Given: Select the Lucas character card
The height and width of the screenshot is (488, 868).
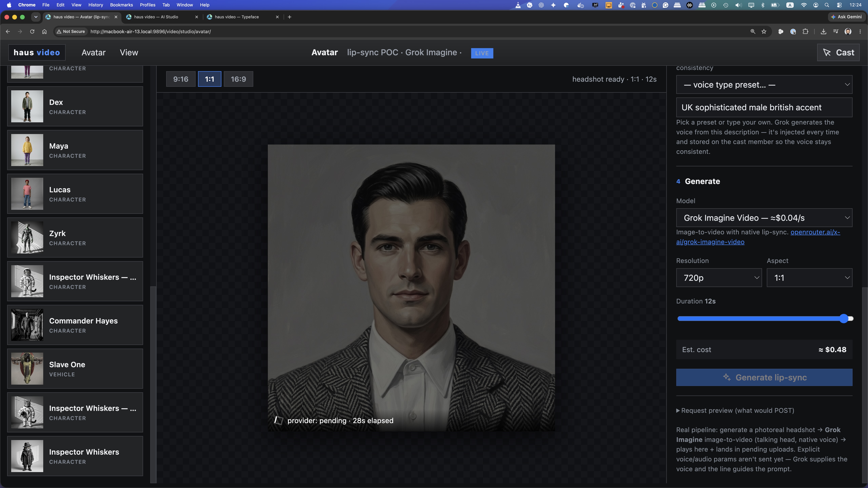Looking at the screenshot, I should [x=75, y=194].
